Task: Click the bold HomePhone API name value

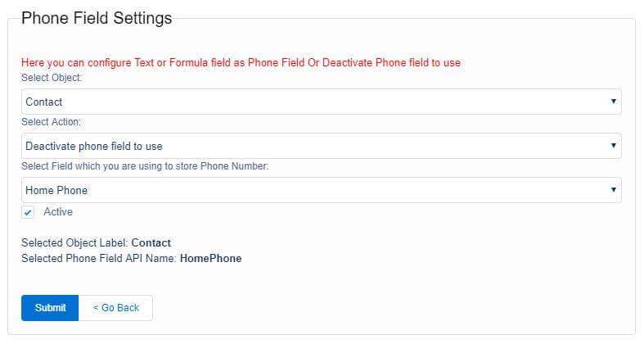Action: tap(211, 259)
